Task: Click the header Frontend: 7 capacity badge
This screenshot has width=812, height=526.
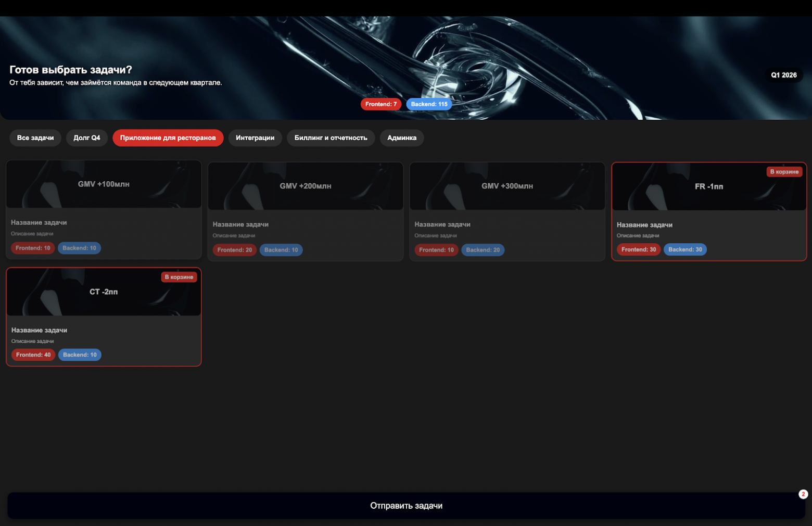Action: [380, 104]
